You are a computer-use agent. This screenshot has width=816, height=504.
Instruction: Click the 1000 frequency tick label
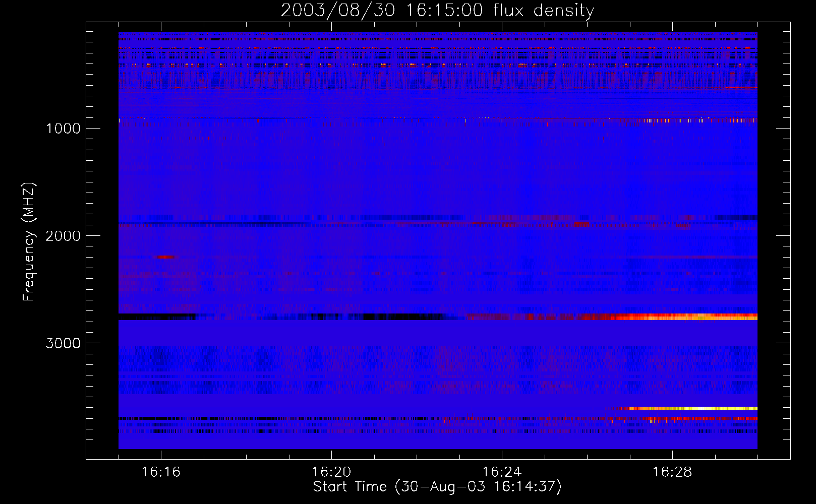(x=63, y=129)
